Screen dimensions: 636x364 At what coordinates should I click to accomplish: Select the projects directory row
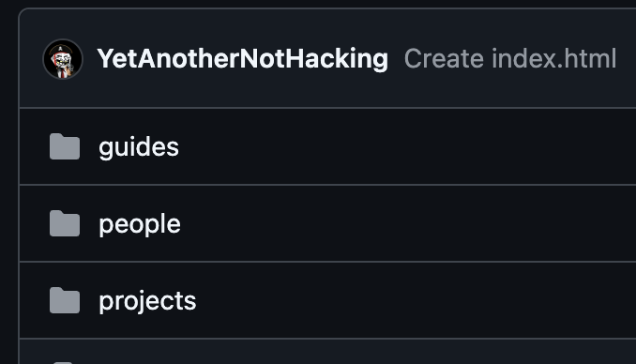click(x=327, y=300)
